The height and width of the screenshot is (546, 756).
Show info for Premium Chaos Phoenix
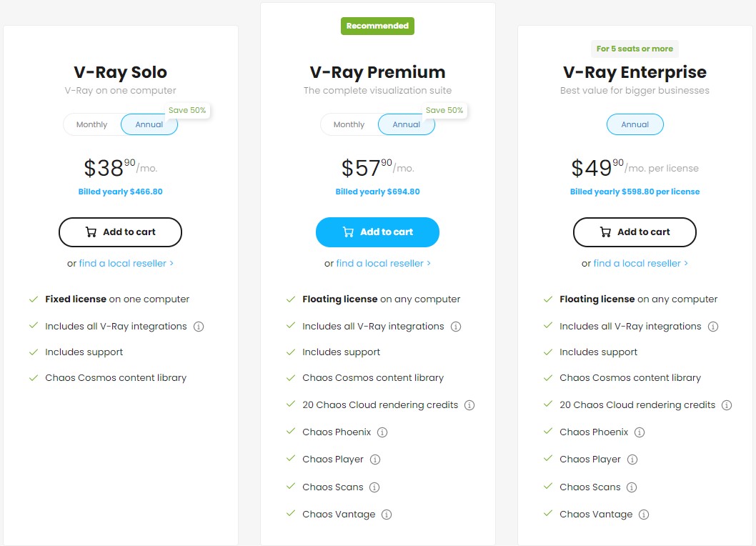coord(382,432)
